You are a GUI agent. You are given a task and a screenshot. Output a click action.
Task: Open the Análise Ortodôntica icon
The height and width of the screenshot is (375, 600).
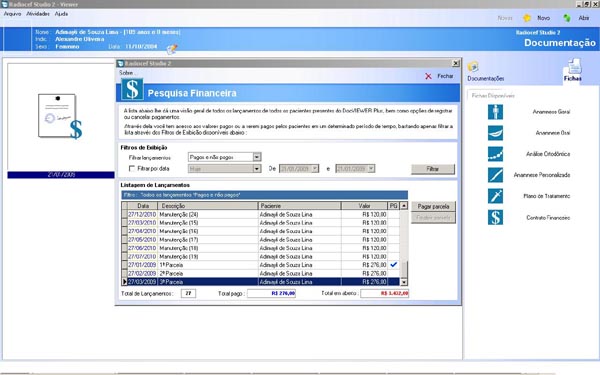click(x=495, y=154)
